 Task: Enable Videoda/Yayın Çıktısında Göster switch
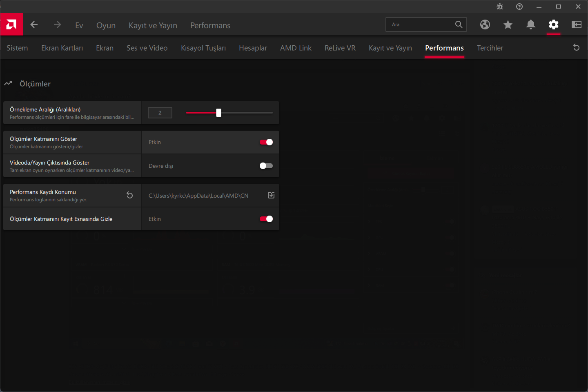[x=266, y=166]
